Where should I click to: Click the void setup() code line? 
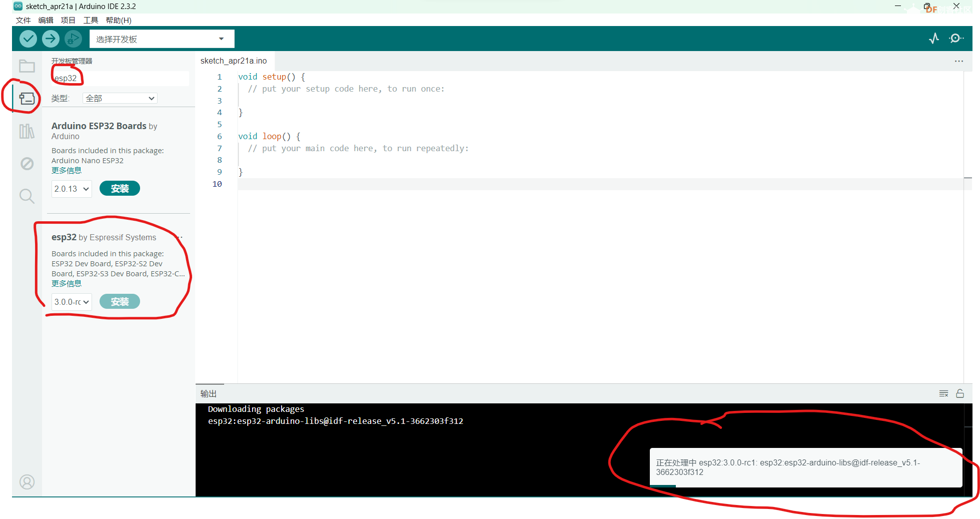272,77
